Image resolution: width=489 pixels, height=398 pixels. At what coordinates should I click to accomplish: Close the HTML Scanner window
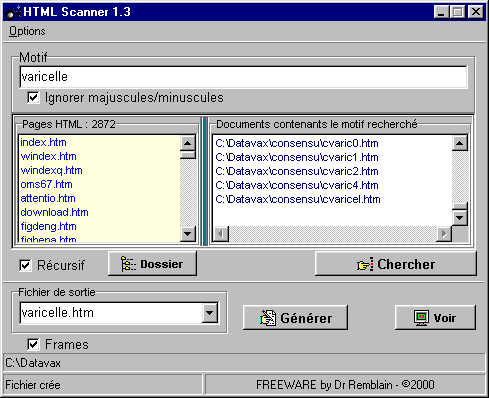click(476, 12)
